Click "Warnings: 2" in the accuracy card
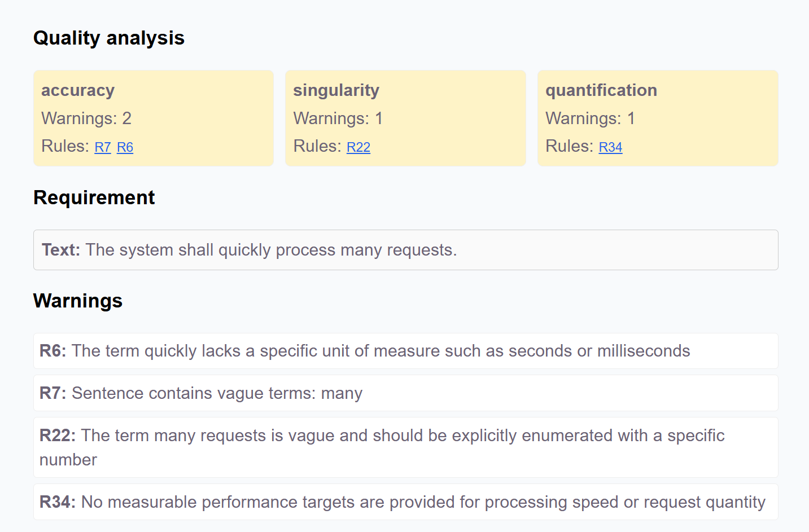Screen dimensions: 809x532 click(x=86, y=118)
